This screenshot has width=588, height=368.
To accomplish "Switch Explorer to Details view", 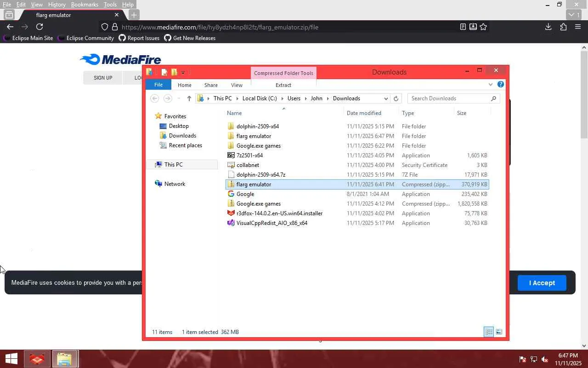I will pos(489,332).
